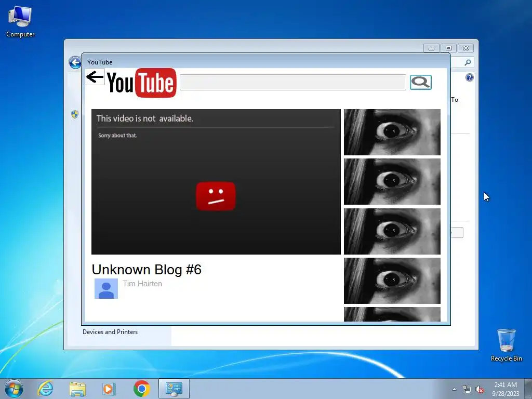Click the Show desktop strip on taskbar
Screen dimensions: 532x399
pyautogui.click(x=528, y=389)
